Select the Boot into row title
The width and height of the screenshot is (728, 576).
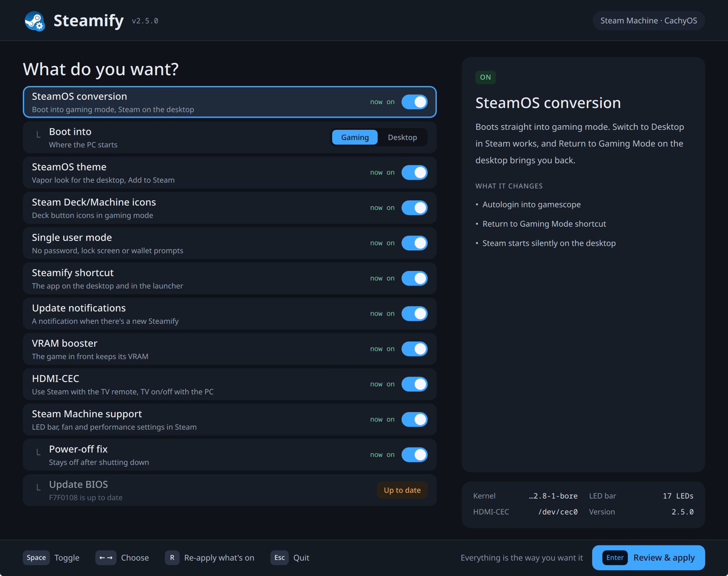click(70, 132)
